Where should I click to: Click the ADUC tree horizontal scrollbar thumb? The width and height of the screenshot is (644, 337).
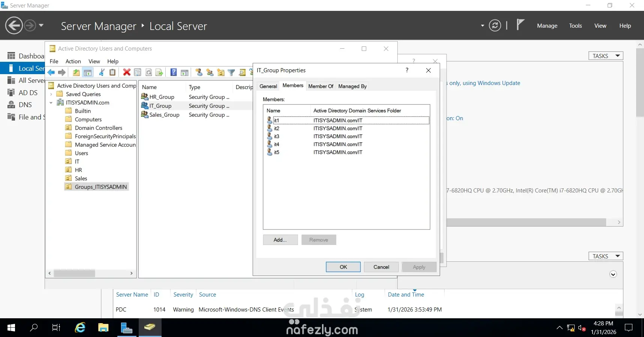(74, 273)
